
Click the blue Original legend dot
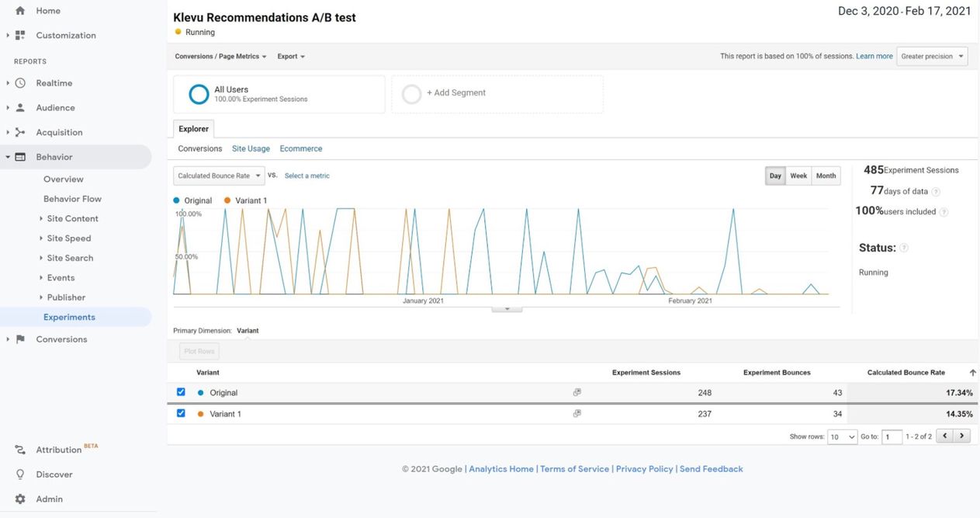pyautogui.click(x=177, y=200)
